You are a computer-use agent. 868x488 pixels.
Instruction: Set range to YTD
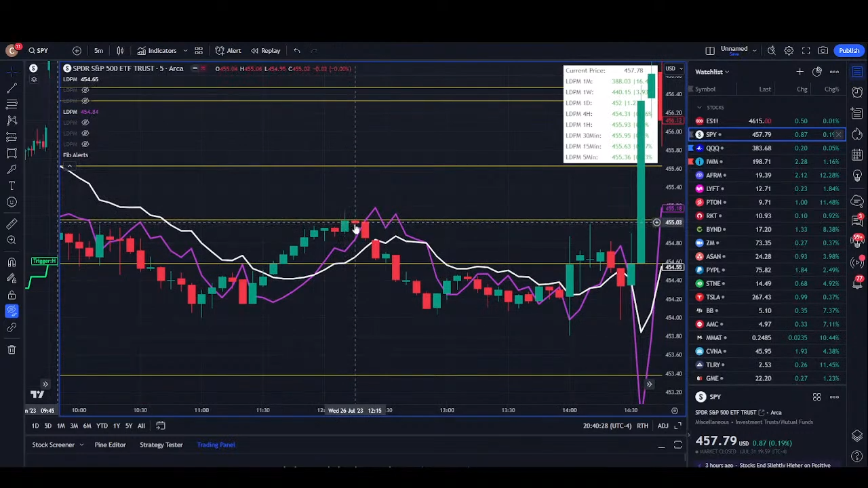click(x=102, y=426)
